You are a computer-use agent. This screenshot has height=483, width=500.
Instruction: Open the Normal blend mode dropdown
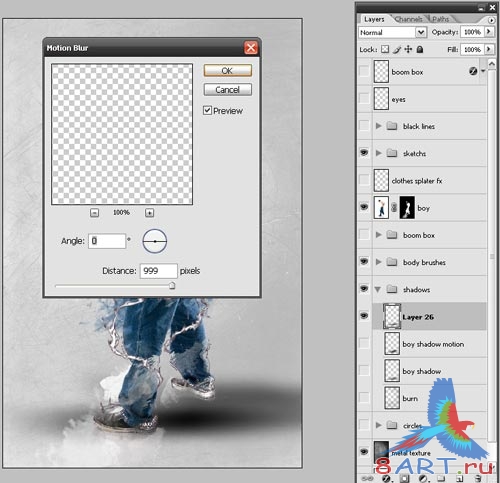click(x=421, y=32)
